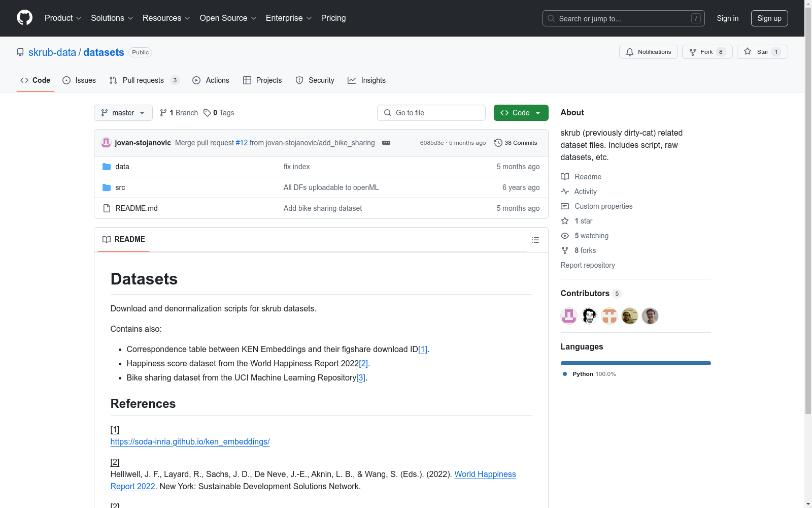This screenshot has width=812, height=508.
Task: Click the README.md file icon
Action: click(107, 208)
